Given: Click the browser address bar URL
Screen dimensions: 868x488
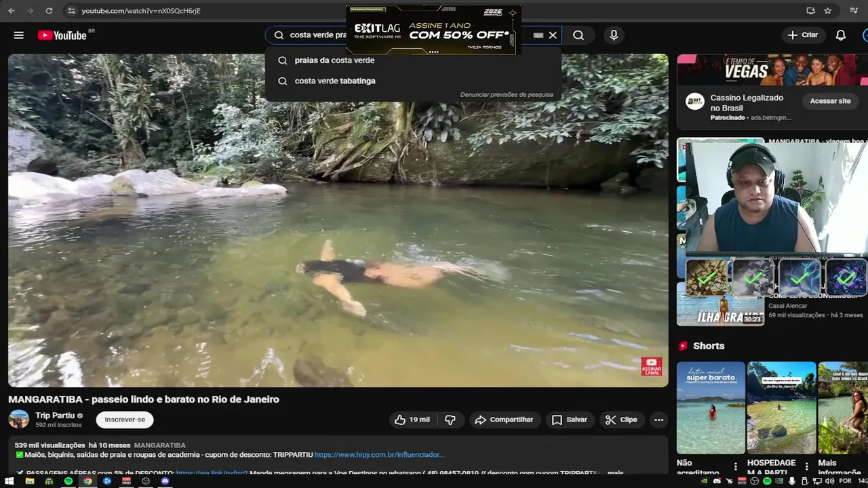Looking at the screenshot, I should click(x=141, y=11).
